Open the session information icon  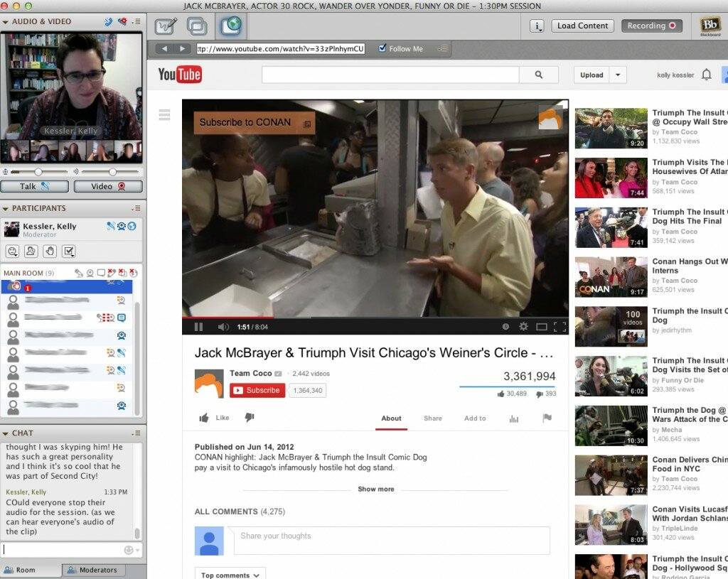point(537,26)
